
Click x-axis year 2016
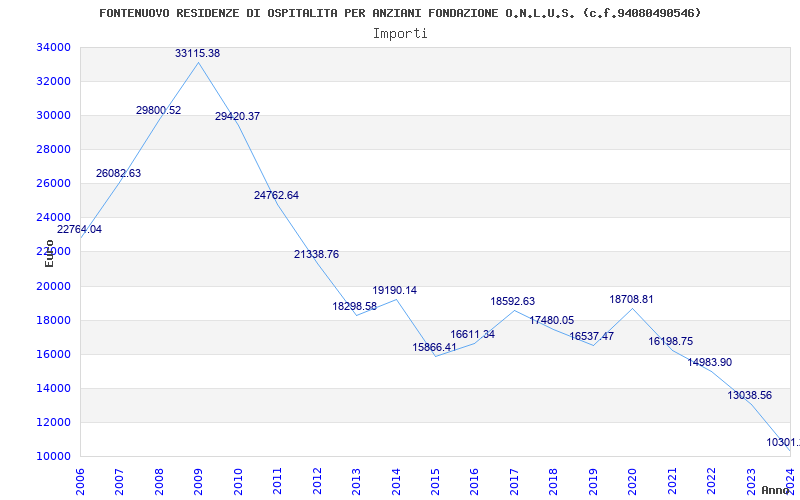coord(474,481)
